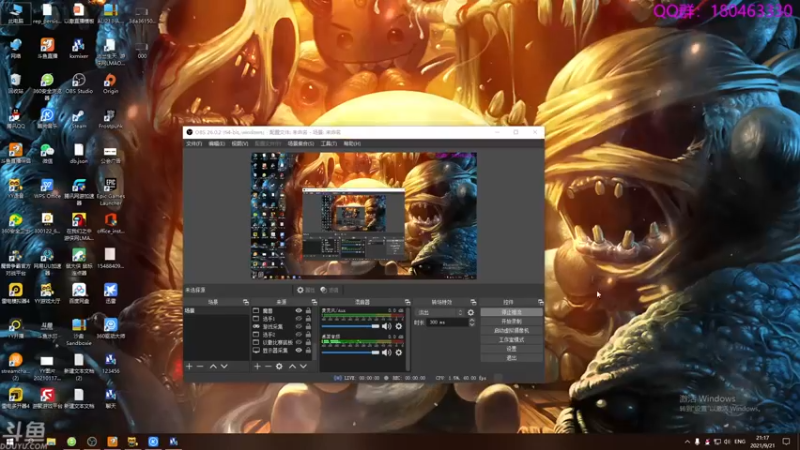The height and width of the screenshot is (450, 800).
Task: Show hidden system tray icons chevron
Action: click(687, 442)
